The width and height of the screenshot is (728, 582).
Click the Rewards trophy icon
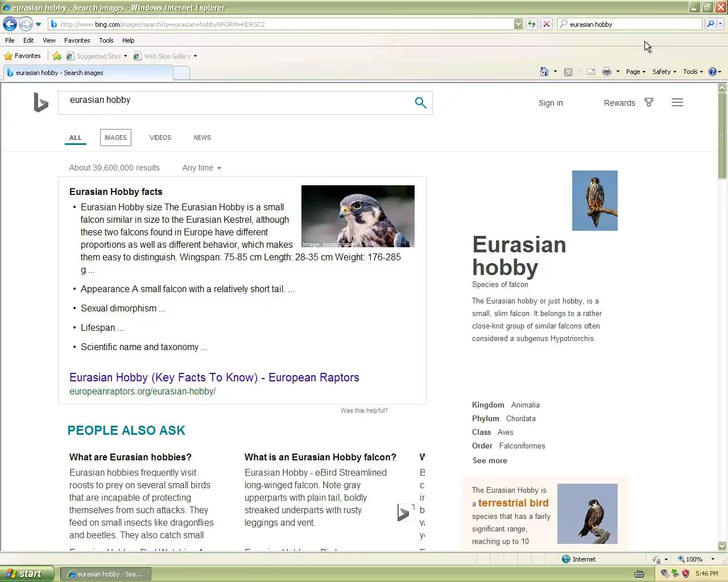tap(649, 102)
